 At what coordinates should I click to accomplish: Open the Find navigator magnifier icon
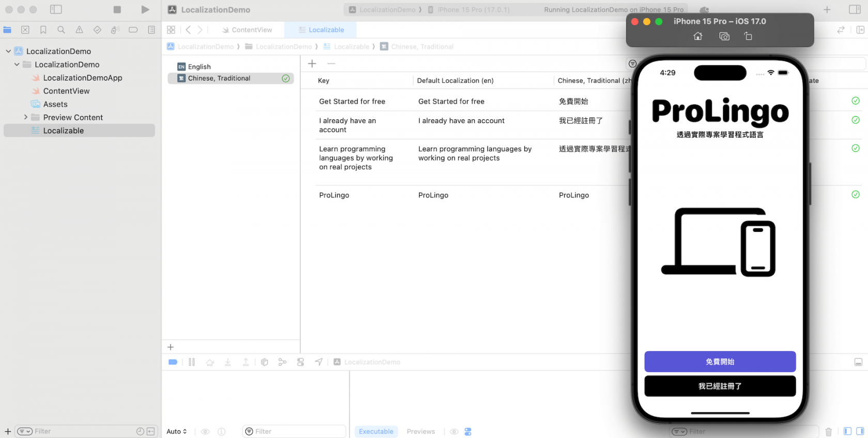(61, 30)
